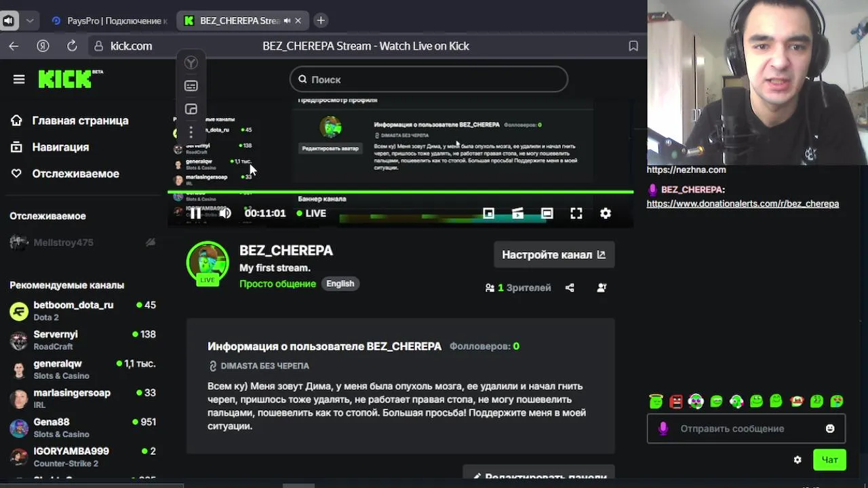Open the Yandex home button in toolbar
Viewport: 868px width, 488px height.
(43, 46)
